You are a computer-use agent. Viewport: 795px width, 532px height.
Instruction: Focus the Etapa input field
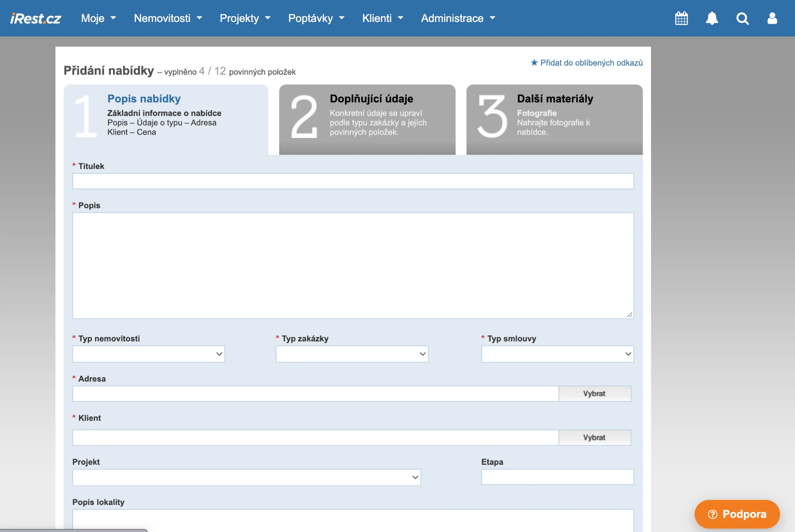[x=558, y=477]
